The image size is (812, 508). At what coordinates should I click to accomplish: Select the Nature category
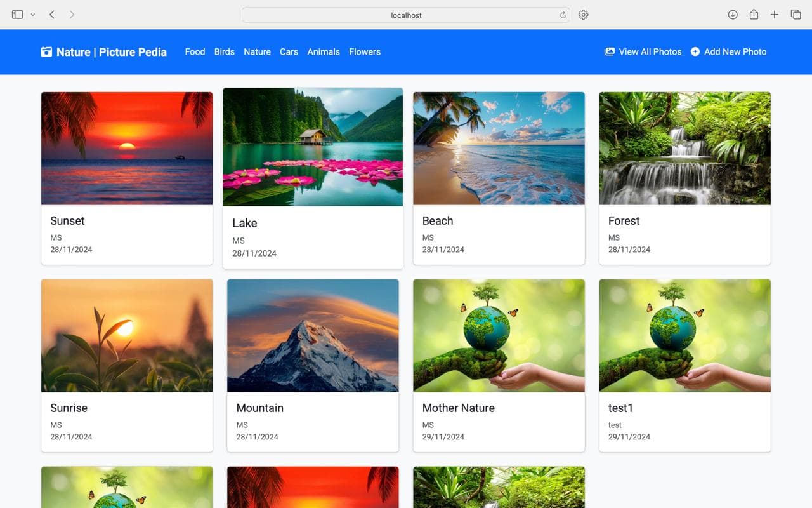pos(257,52)
